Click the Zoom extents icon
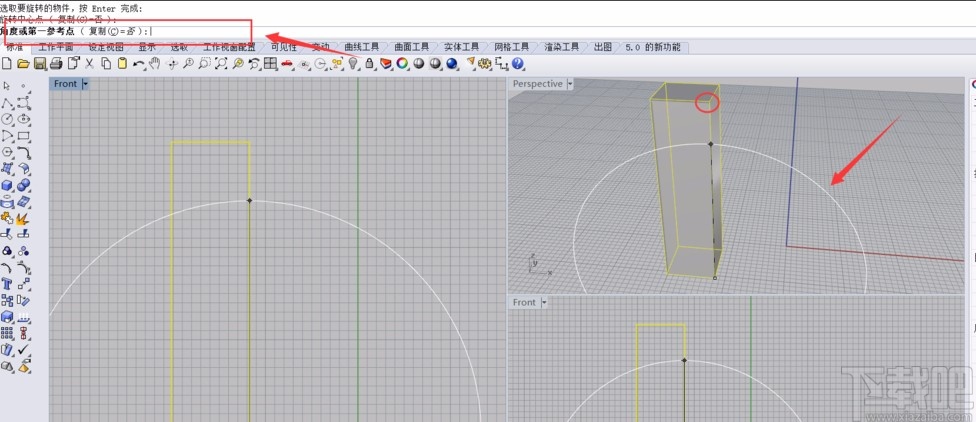Image resolution: width=976 pixels, height=422 pixels. coord(221,63)
